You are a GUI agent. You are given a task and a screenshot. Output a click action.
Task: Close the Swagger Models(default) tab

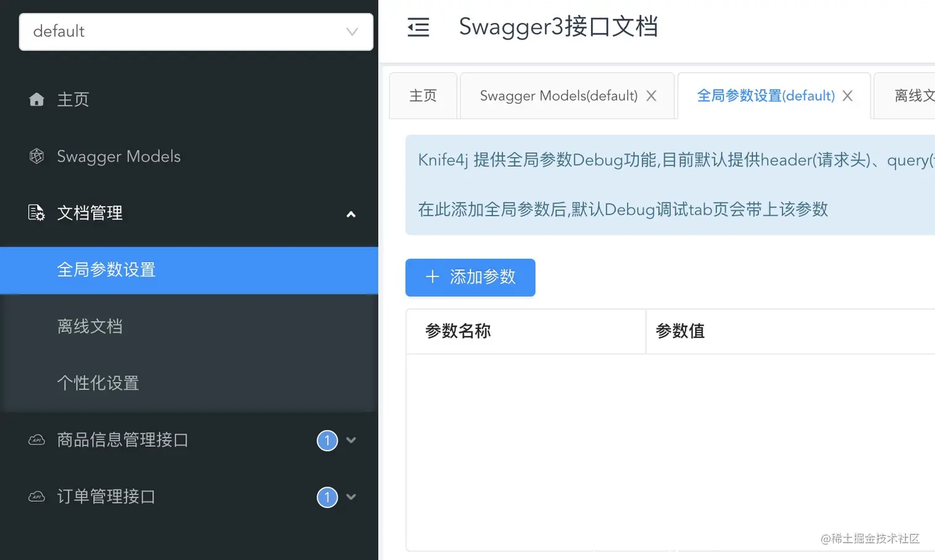click(x=651, y=96)
